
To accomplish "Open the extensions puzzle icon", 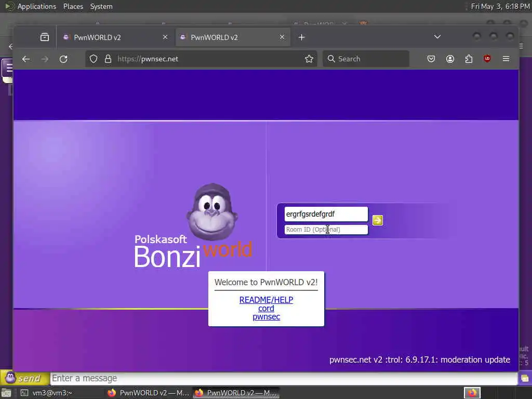I will pos(469,59).
